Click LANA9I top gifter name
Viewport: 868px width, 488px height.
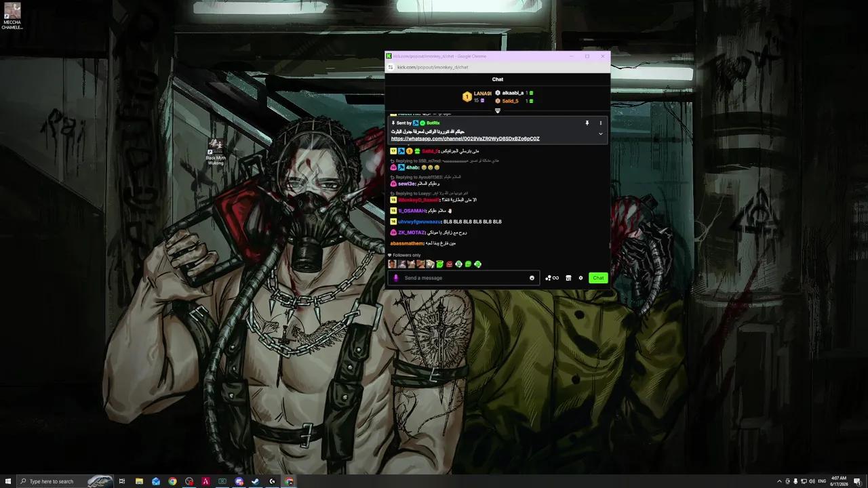coord(482,94)
